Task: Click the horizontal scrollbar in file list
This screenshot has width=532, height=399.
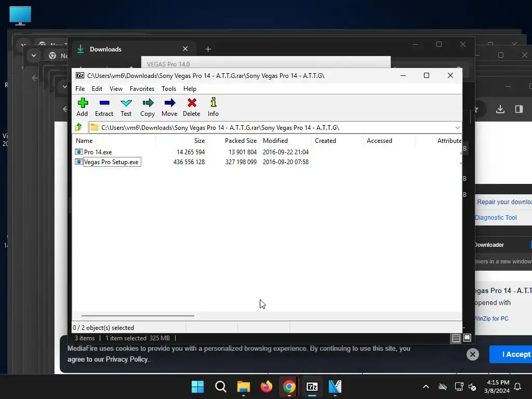Action: [x=138, y=315]
